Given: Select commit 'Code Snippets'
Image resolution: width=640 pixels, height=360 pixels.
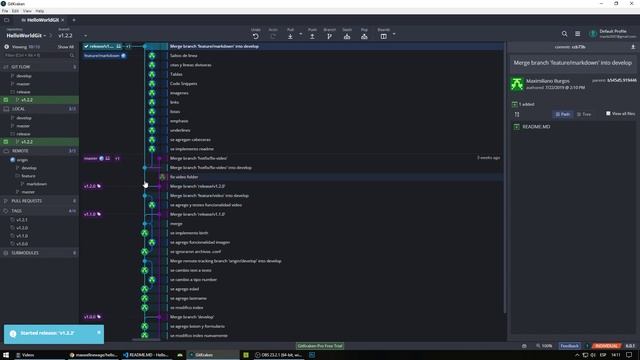Looking at the screenshot, I should click(183, 84).
